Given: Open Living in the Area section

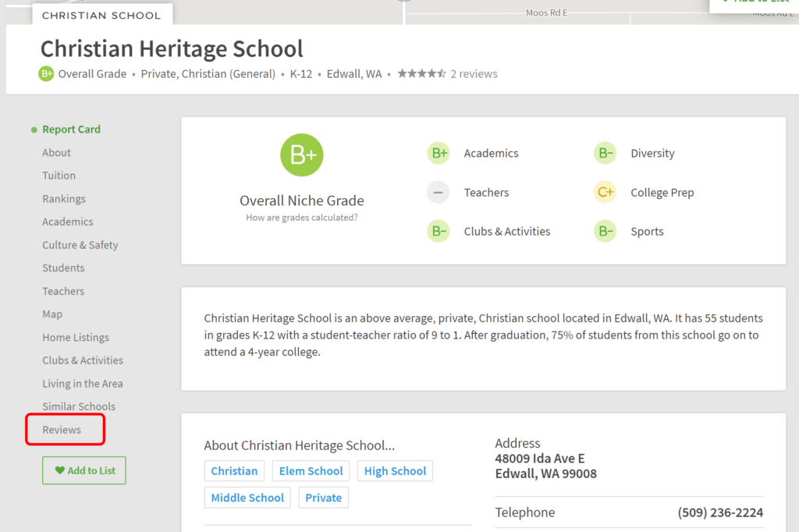Looking at the screenshot, I should (x=83, y=384).
